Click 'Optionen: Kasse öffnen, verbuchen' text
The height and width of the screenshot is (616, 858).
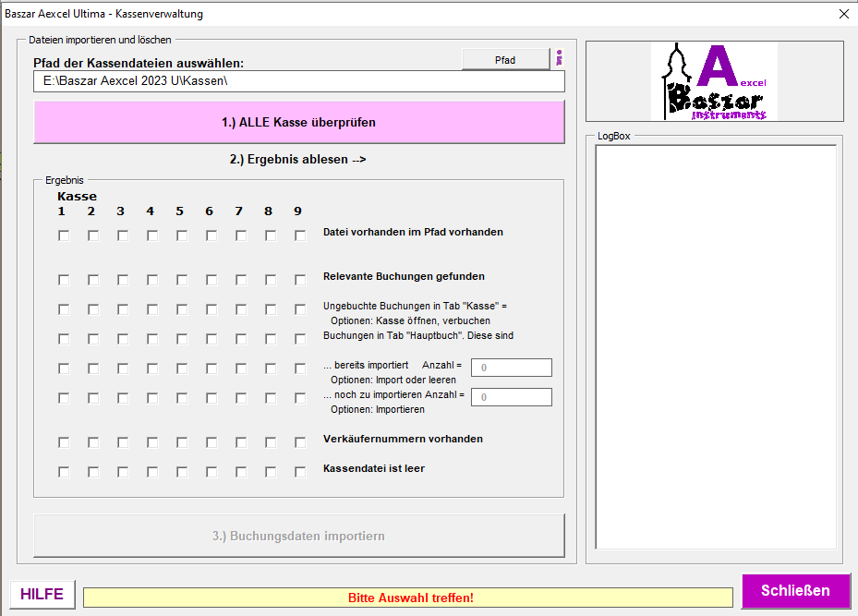coord(410,320)
